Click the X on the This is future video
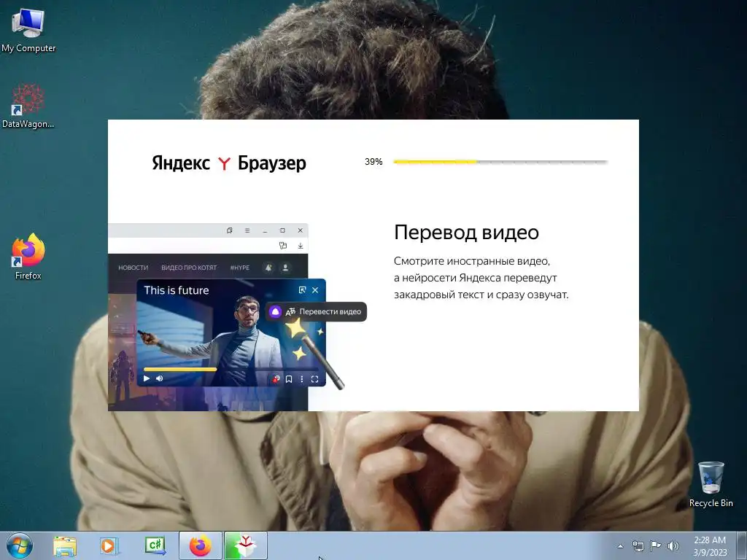The width and height of the screenshot is (747, 560). pos(315,290)
